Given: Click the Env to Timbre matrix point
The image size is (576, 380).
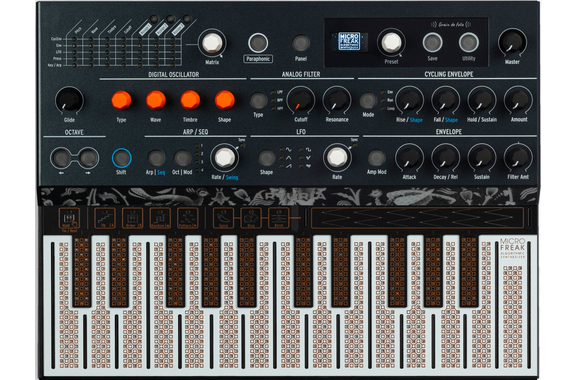Looking at the screenshot, I should [107, 46].
